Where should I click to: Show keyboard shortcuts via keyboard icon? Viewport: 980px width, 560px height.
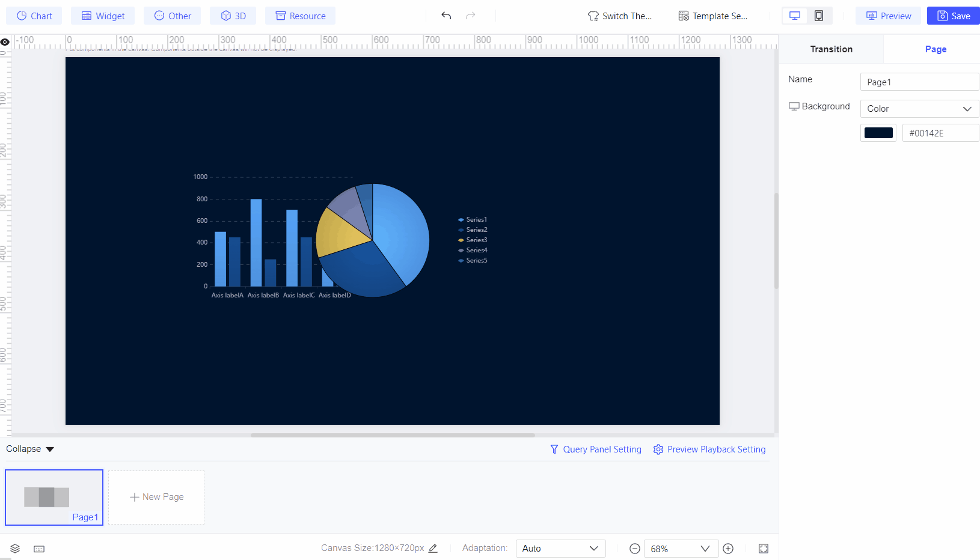38,549
